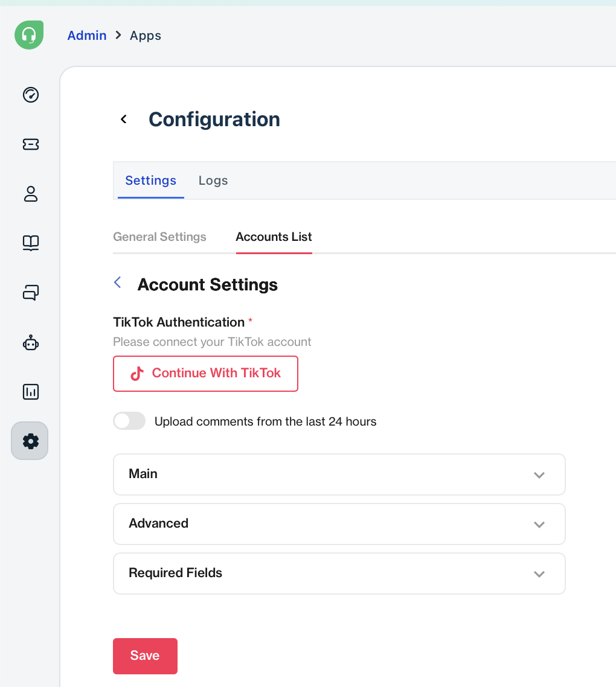Open the knowledge base book icon
Screen dimensions: 616x687
[31, 243]
